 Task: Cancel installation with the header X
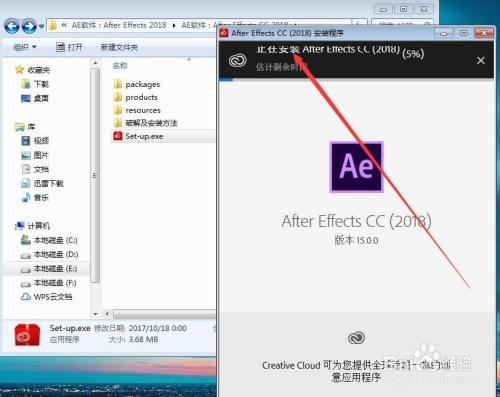tap(481, 60)
